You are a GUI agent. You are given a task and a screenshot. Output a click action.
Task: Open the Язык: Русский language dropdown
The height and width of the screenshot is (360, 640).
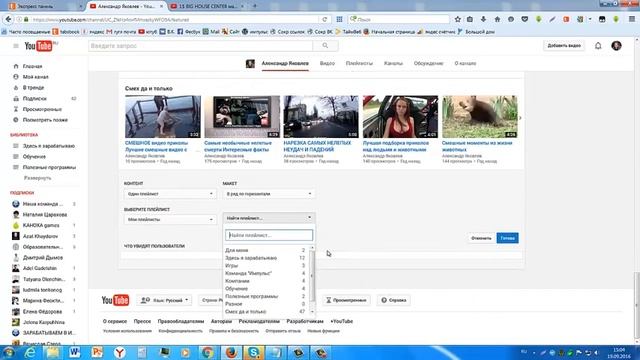click(164, 300)
